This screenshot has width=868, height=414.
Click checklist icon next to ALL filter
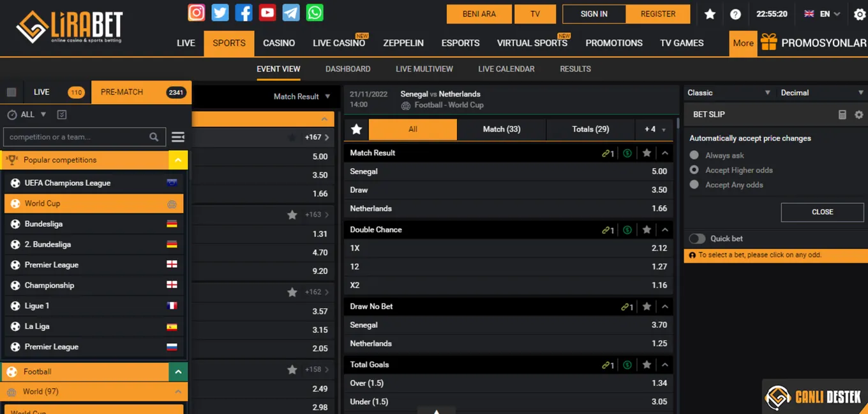62,115
